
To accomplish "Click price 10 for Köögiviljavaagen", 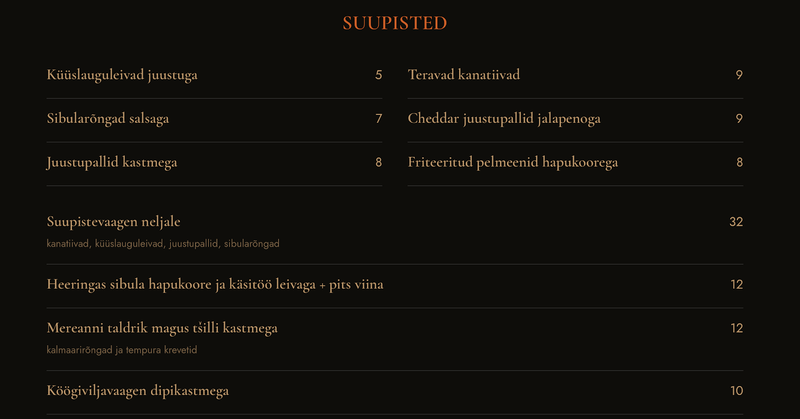I will click(x=736, y=390).
